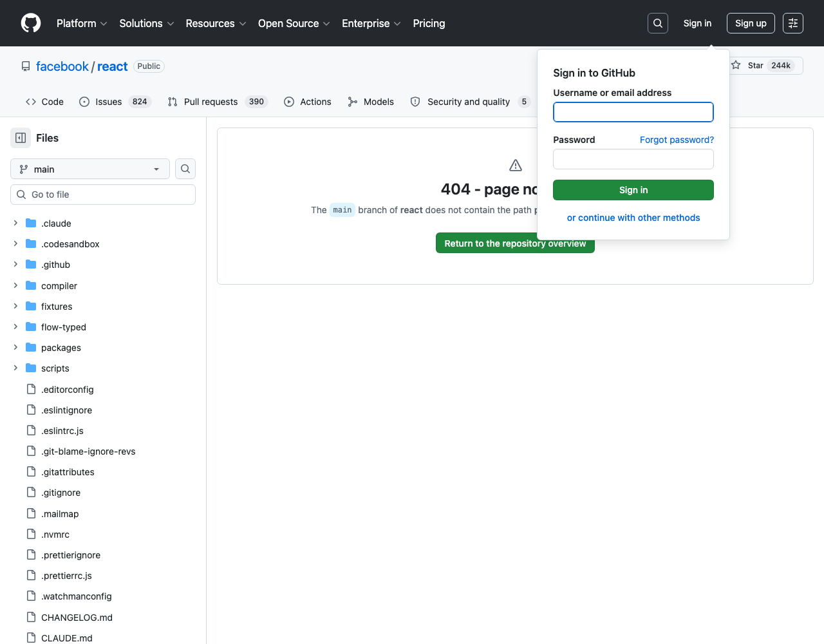Open the .watchmanconfig file
The height and width of the screenshot is (644, 824).
click(x=77, y=596)
